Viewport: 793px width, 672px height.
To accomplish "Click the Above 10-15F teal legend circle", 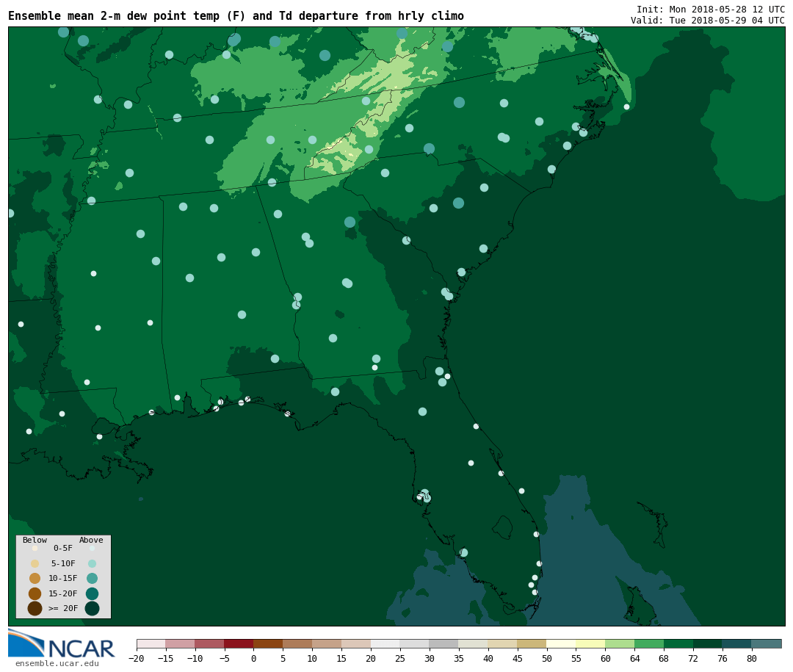I will pos(92,578).
